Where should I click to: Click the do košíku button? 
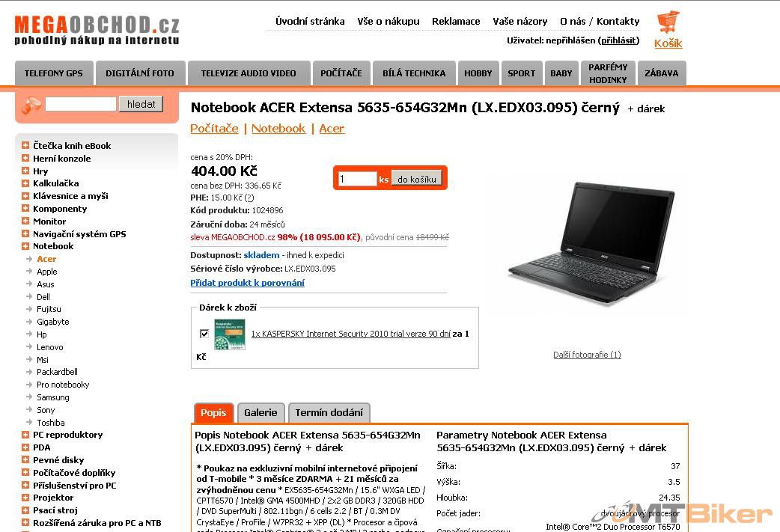pyautogui.click(x=417, y=179)
